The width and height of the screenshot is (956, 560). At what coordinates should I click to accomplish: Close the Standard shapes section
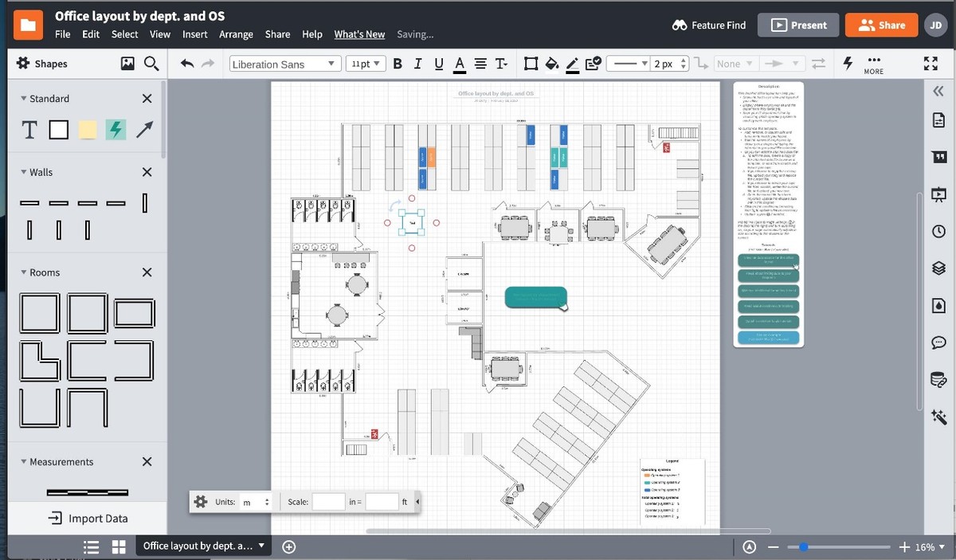147,99
